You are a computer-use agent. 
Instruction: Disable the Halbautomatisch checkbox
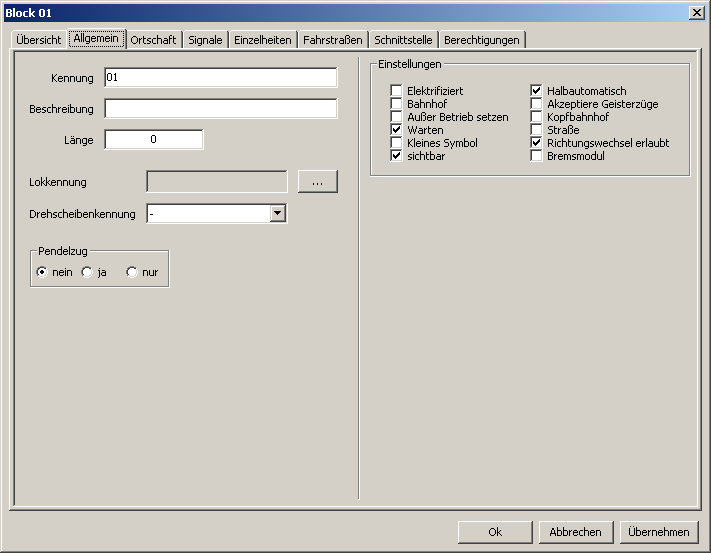coord(537,91)
